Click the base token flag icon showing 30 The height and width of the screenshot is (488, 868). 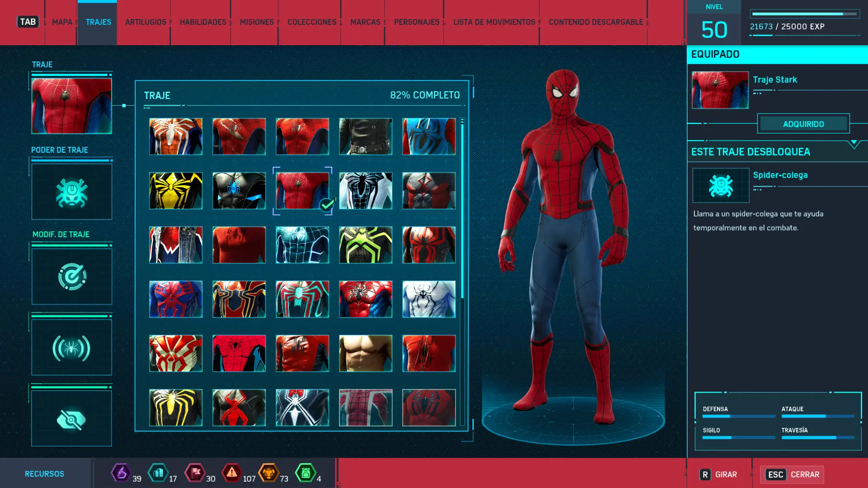(195, 473)
